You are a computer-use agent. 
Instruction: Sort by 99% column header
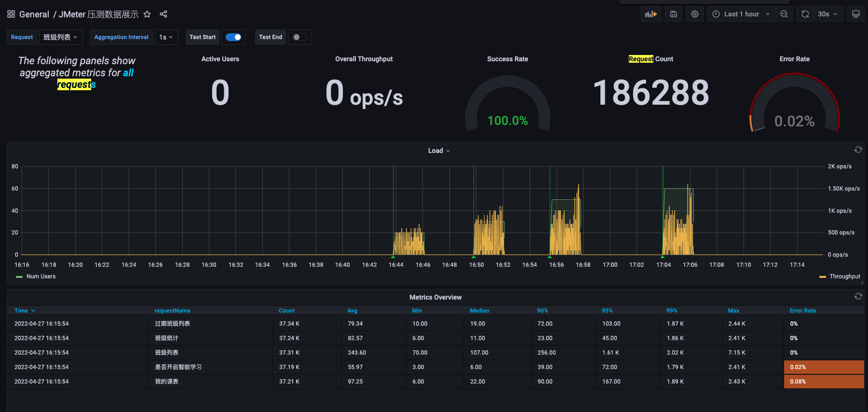click(672, 311)
